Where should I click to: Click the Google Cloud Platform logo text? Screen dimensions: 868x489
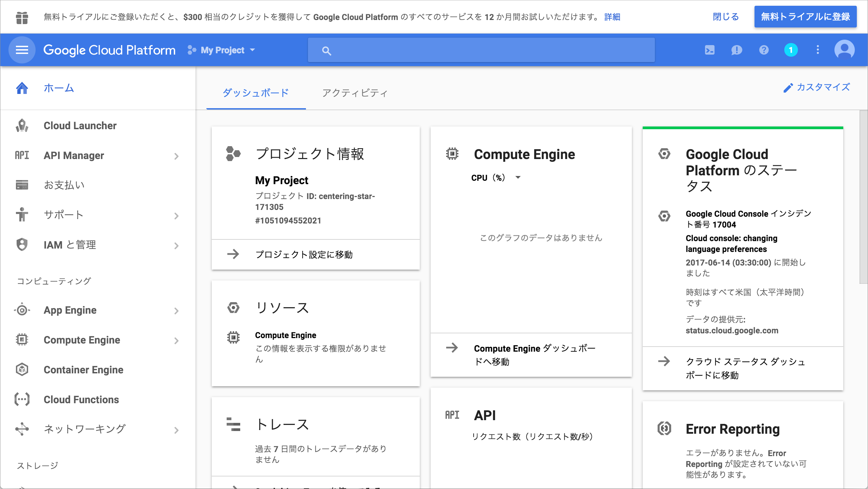(x=109, y=50)
